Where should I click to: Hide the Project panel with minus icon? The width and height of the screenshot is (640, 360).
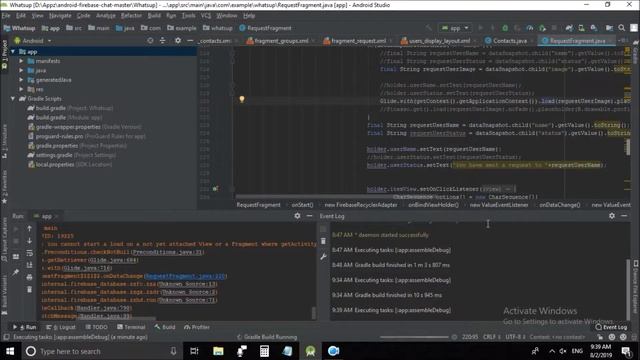[x=190, y=41]
